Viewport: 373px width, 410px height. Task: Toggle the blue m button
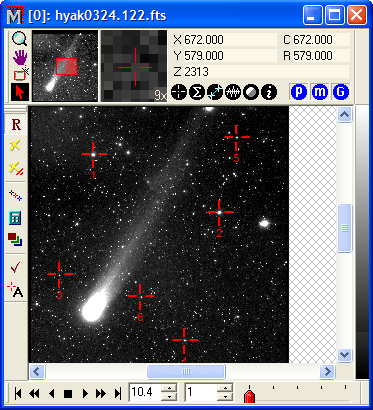pos(320,92)
